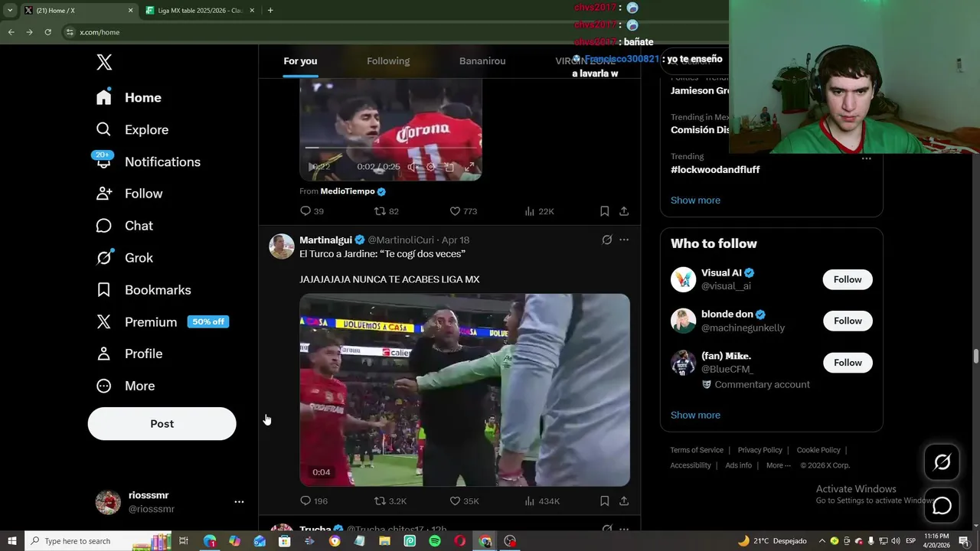This screenshot has height=551, width=980.
Task: Switch to Liga MX table browser tab
Action: coord(201,11)
